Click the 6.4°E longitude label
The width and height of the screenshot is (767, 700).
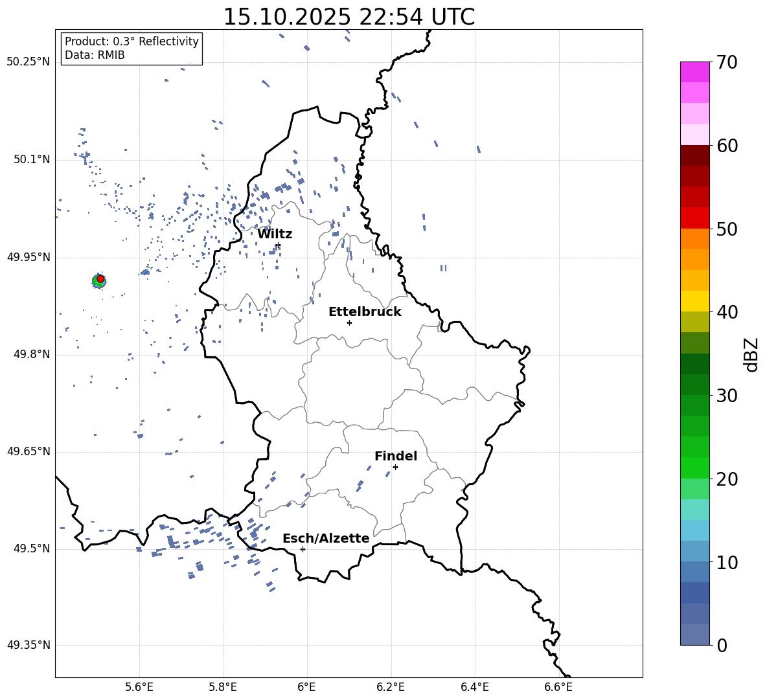(x=474, y=688)
